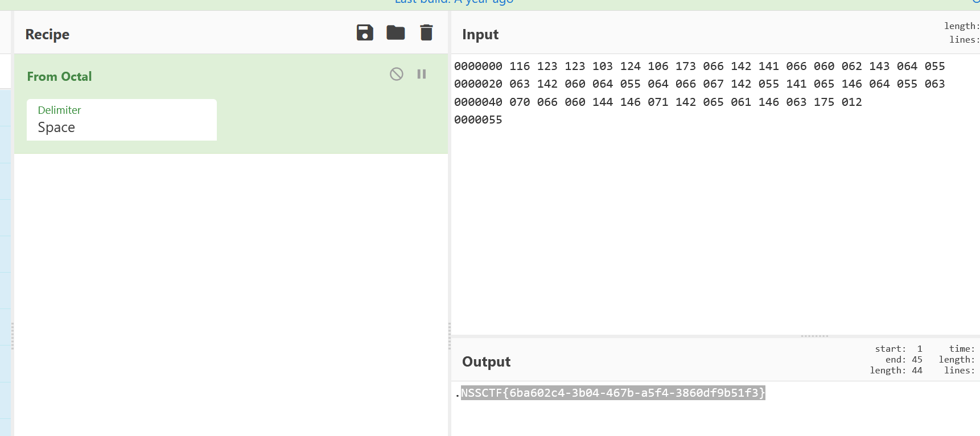Click the splitter between recipe and input
The height and width of the screenshot is (436, 980).
450,336
